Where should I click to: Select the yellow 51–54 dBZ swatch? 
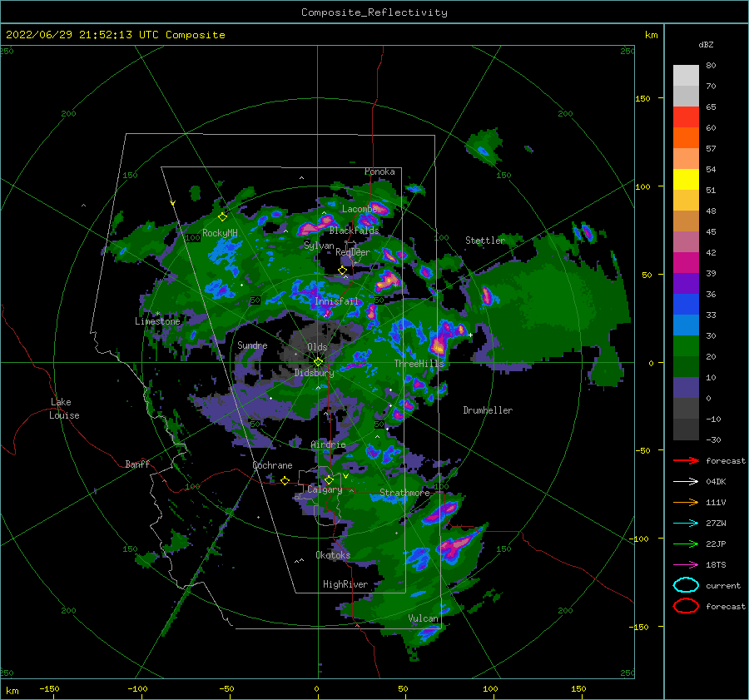pos(686,179)
